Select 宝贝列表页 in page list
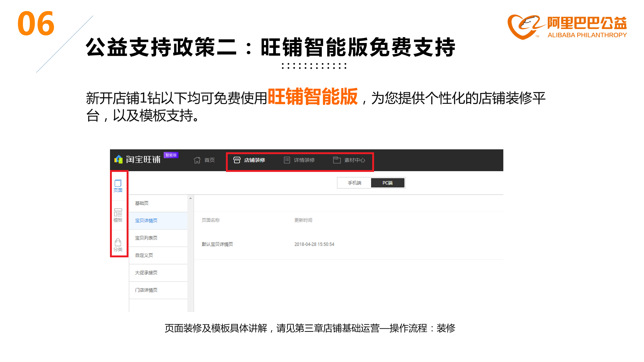This screenshot has width=644, height=362. point(158,238)
